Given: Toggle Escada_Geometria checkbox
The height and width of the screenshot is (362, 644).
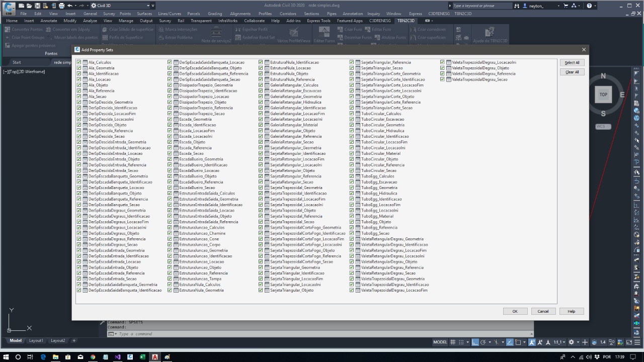Looking at the screenshot, I should [170, 119].
